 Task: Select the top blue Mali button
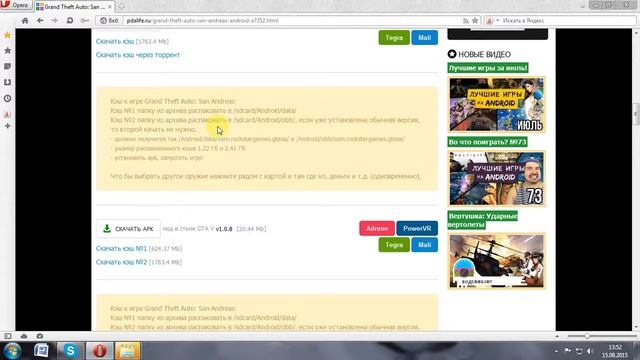[424, 38]
